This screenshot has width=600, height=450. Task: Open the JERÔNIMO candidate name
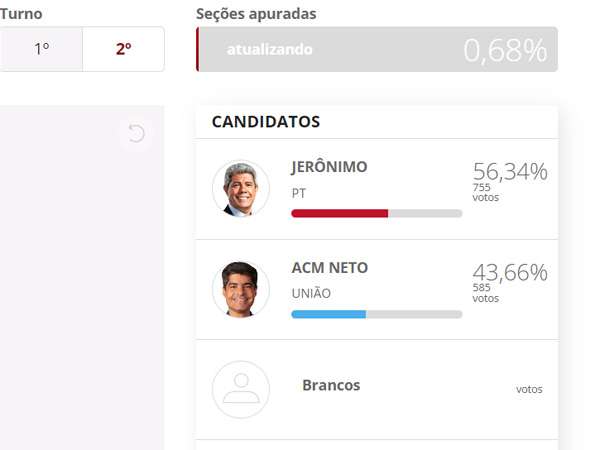pyautogui.click(x=329, y=167)
